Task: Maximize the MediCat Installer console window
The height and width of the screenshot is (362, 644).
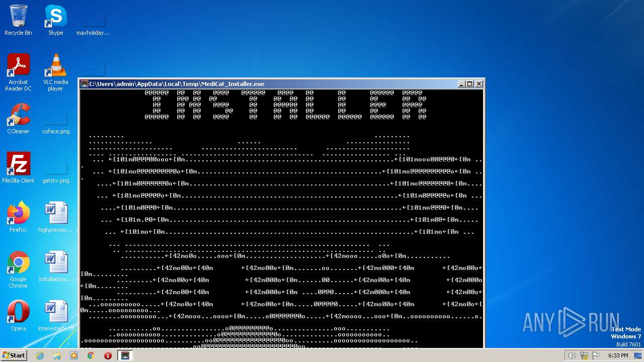Action: (470, 84)
